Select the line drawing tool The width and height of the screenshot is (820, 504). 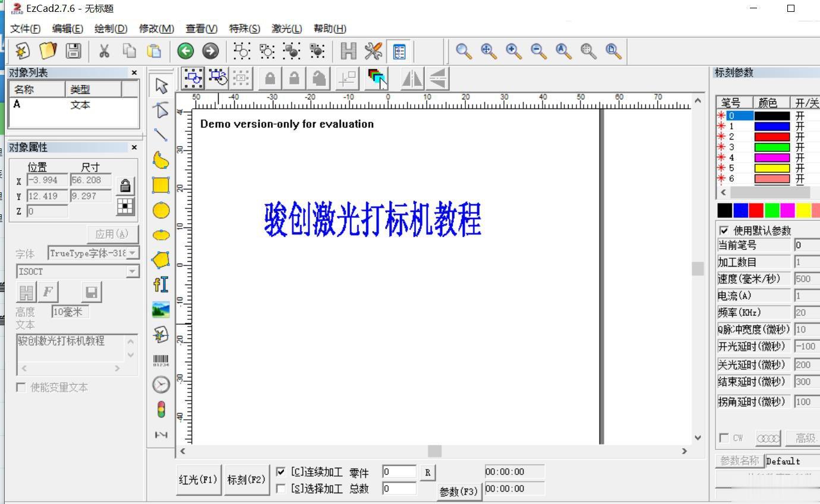pos(161,135)
